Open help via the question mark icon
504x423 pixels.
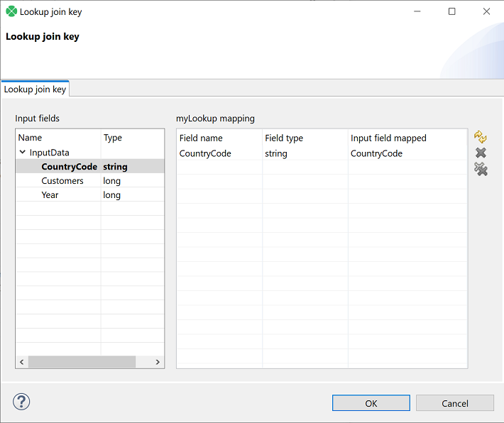(x=21, y=402)
